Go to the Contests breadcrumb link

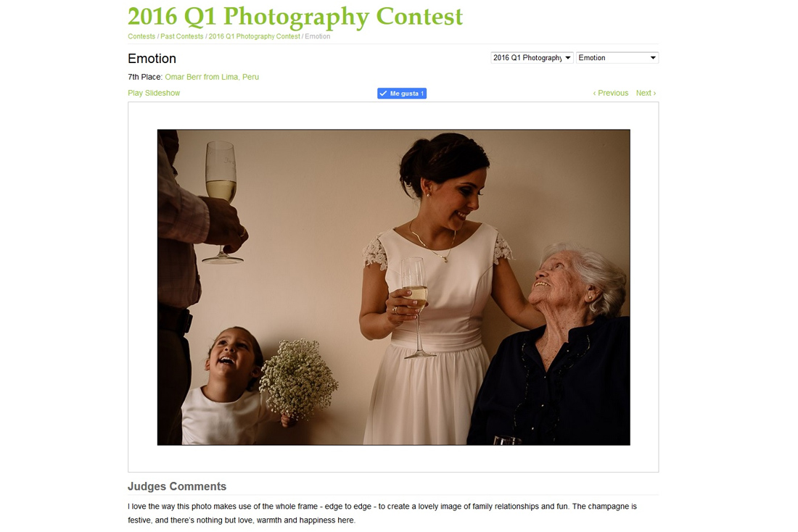tap(141, 37)
